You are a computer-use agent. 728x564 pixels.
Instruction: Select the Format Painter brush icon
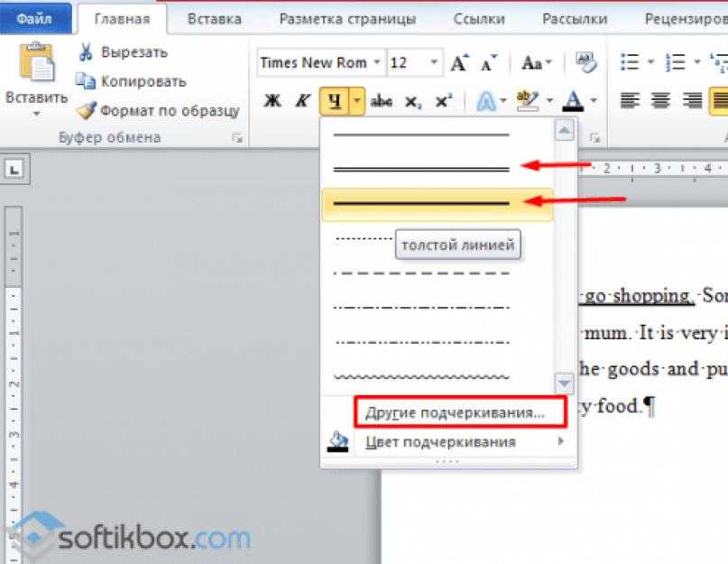coord(86,111)
